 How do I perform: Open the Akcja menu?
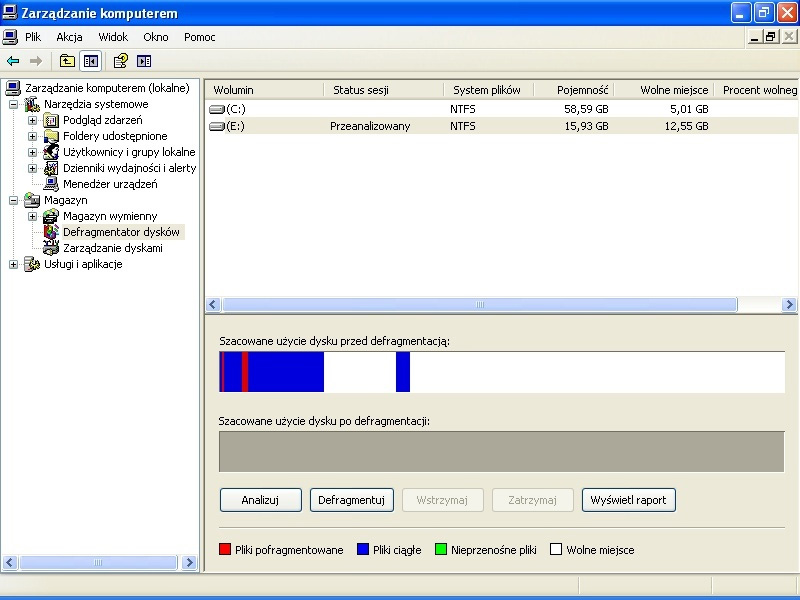tap(69, 37)
